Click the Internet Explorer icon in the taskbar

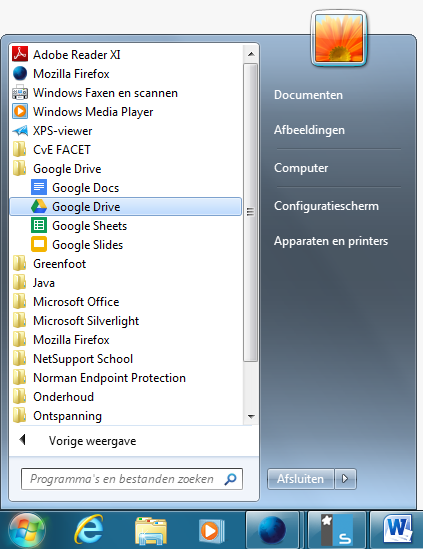click(89, 529)
